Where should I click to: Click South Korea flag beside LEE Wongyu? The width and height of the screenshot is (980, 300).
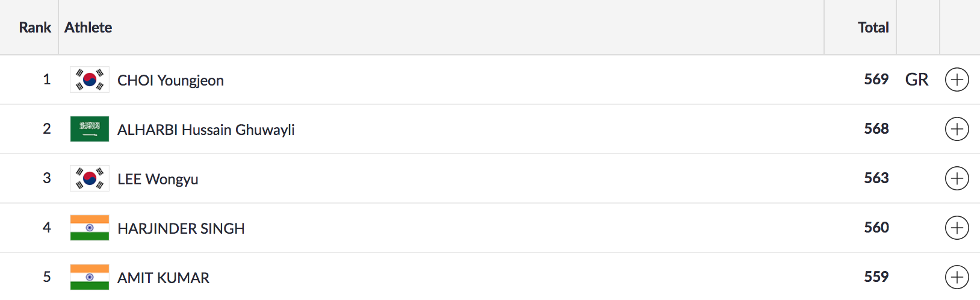click(90, 178)
